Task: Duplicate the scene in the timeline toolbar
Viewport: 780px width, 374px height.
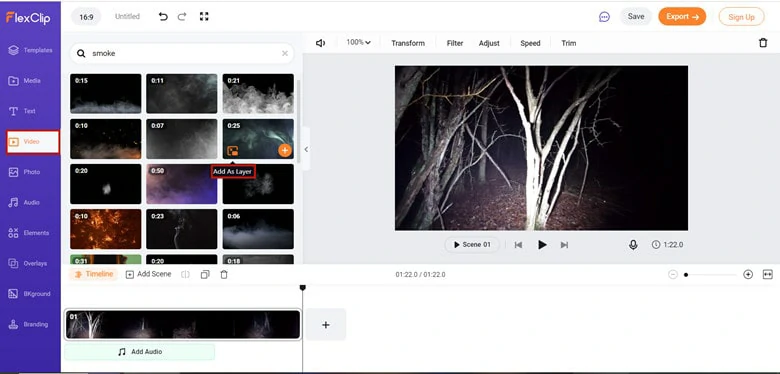Action: point(205,275)
